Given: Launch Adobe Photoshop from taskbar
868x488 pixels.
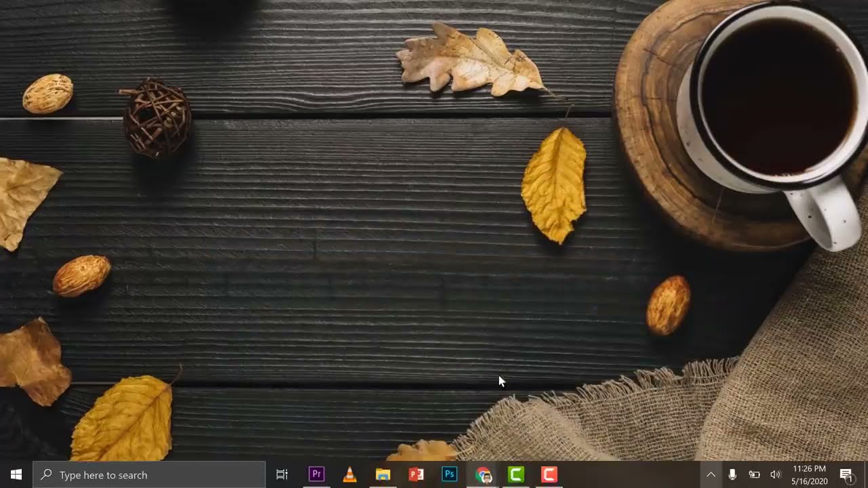Looking at the screenshot, I should pos(449,474).
